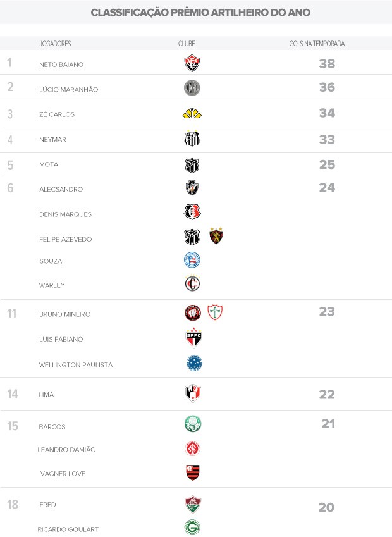392x537 pixels.
Task: Select the Flamengo crest beside Vagner Love
Action: tap(193, 472)
